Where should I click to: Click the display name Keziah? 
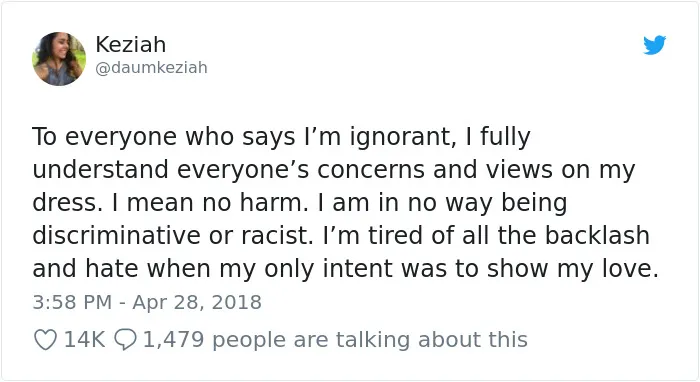click(130, 45)
